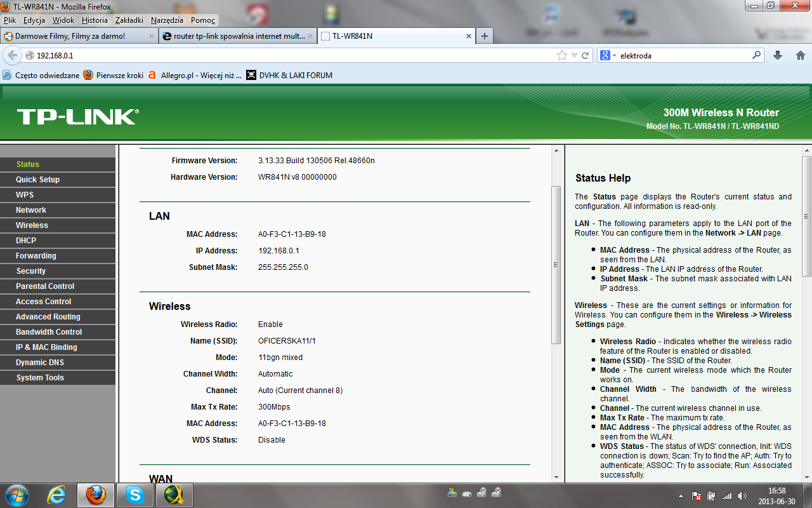Viewport: 812px width, 508px height.
Task: Open Advanced Routing
Action: (58, 317)
